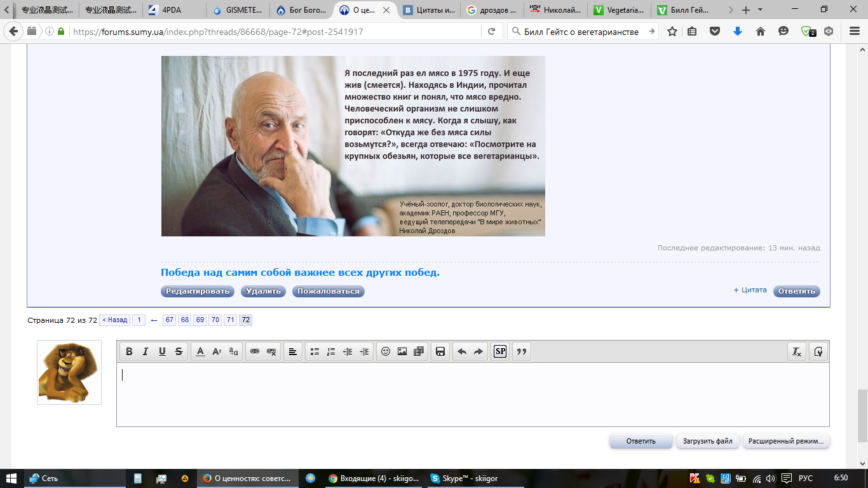Insert an unordered bullet list
This screenshot has width=868, height=488.
coord(315,351)
